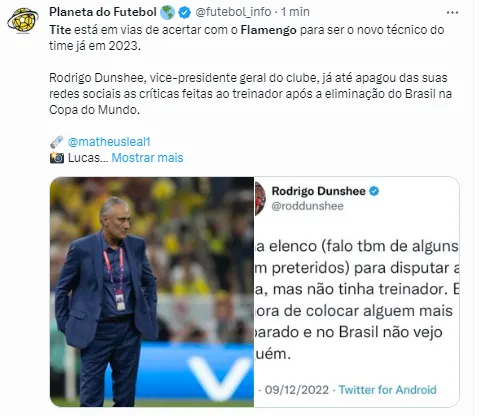This screenshot has width=480, height=416.
Task: Click the blue verified badge beside Planeta do Futebol
Action: pyautogui.click(x=184, y=12)
